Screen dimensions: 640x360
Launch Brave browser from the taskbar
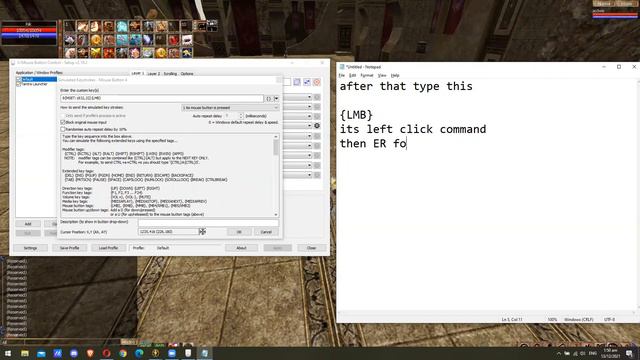90,353
